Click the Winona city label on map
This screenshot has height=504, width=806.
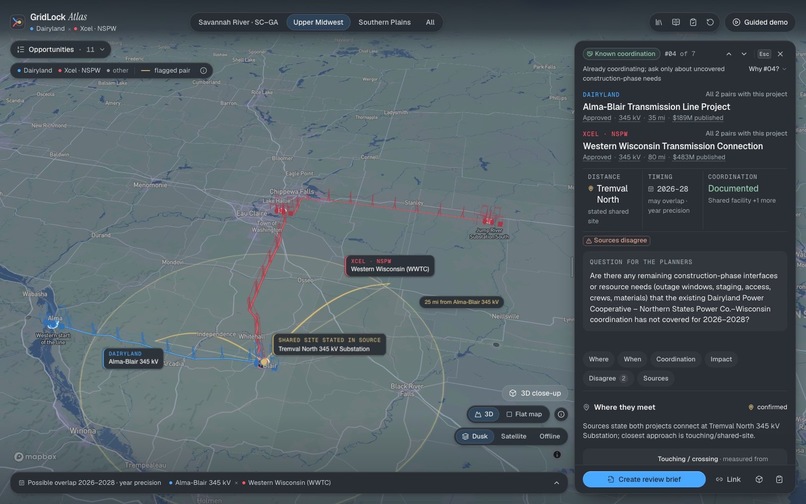[82, 430]
